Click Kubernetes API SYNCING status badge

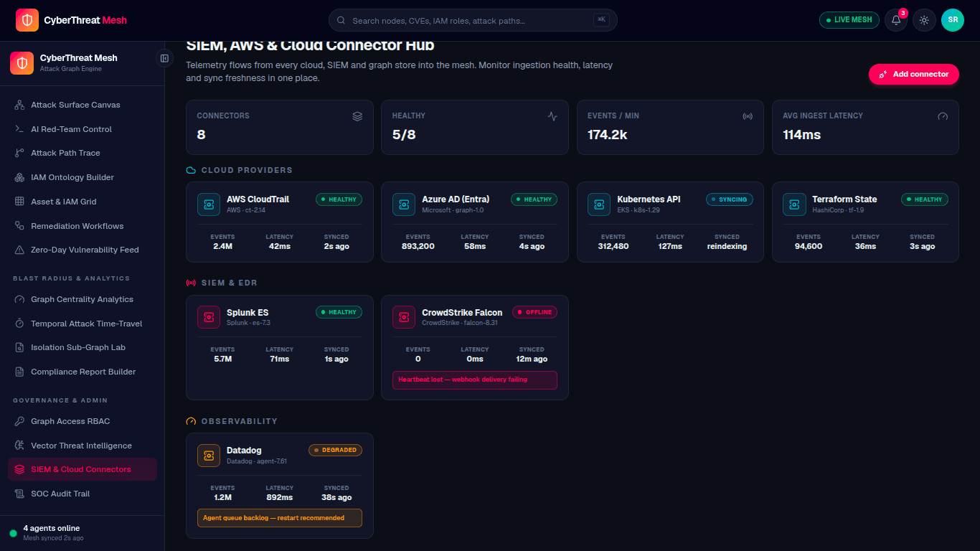click(730, 199)
